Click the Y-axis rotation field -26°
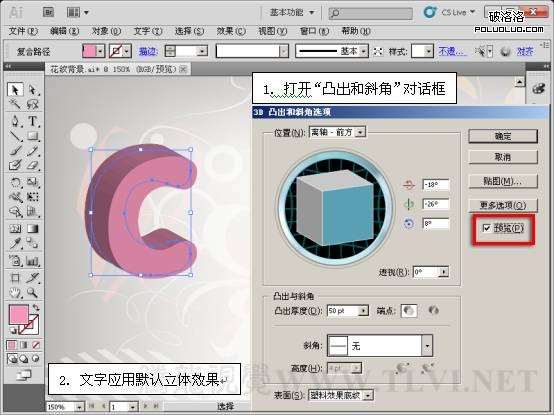Viewport: 554px width, 415px height. coord(436,204)
